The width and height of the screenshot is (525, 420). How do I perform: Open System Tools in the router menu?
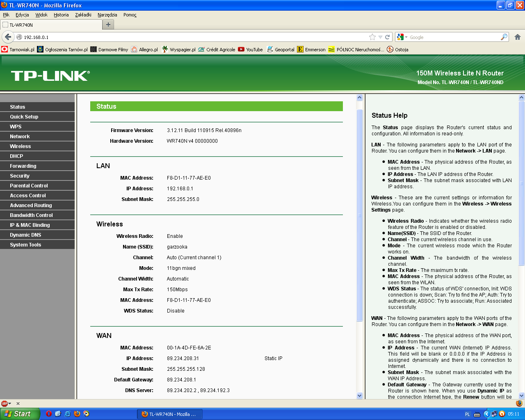click(x=25, y=245)
